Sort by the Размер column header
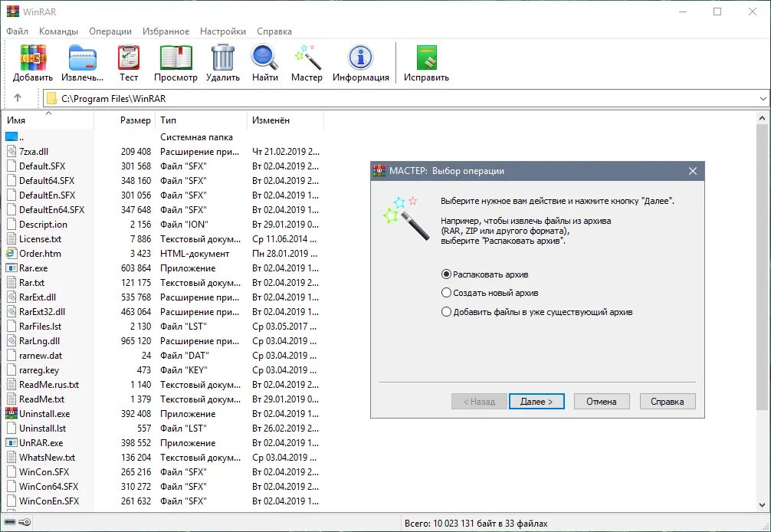The image size is (771, 532). [124, 120]
